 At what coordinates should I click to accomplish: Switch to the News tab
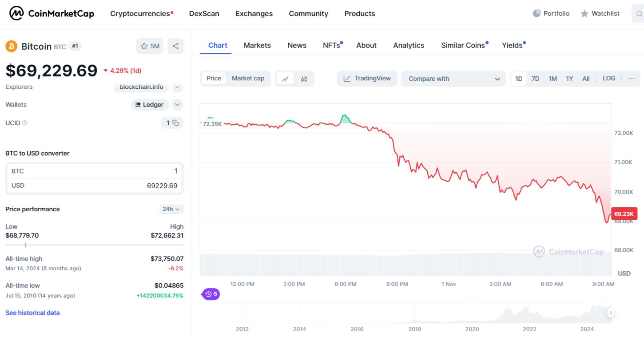[x=297, y=45]
